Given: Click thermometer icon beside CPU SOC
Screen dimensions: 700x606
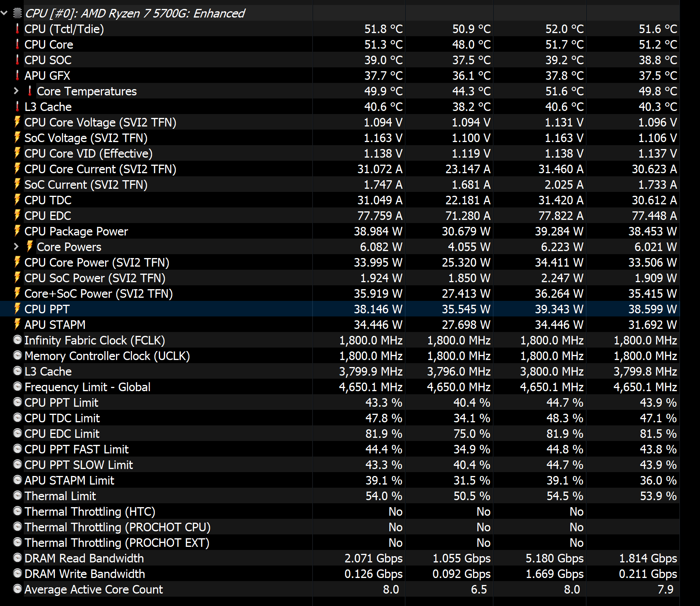Looking at the screenshot, I should [17, 60].
